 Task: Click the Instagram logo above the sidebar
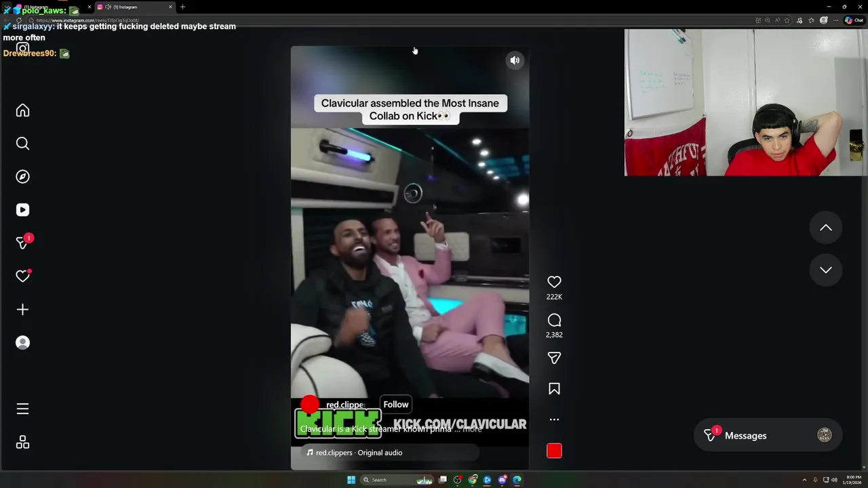coord(22,47)
